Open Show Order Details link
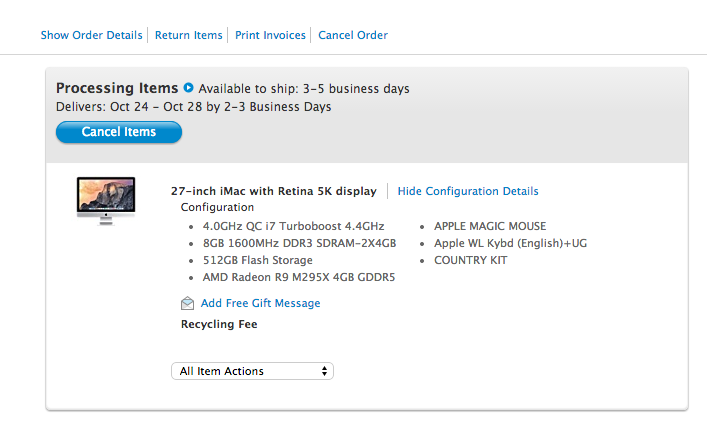This screenshot has width=707, height=426. tap(92, 35)
